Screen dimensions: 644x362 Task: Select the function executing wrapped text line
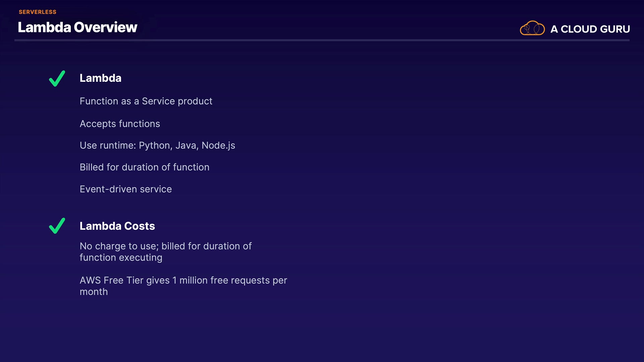(x=121, y=258)
